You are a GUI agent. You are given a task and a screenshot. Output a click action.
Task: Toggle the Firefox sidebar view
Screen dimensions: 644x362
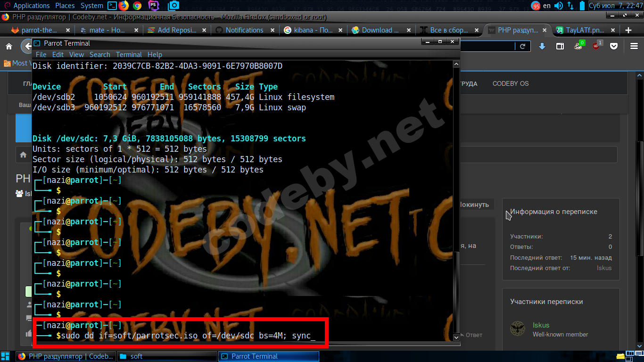pyautogui.click(x=560, y=46)
